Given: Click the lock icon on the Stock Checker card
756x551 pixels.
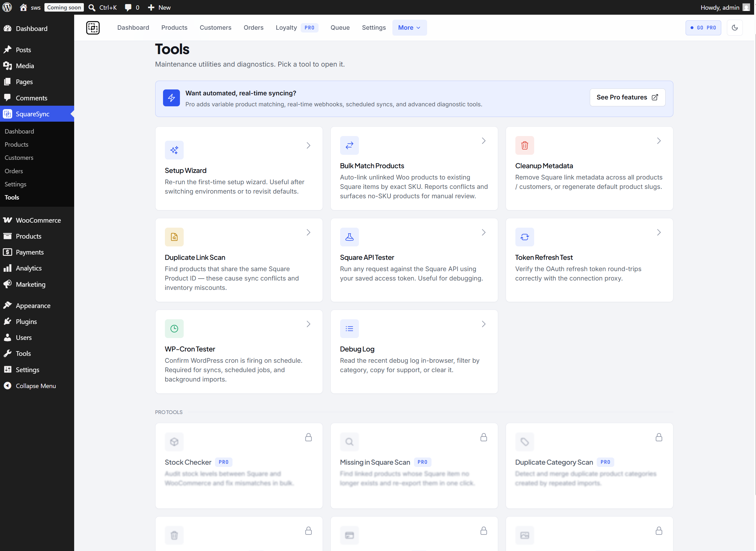Looking at the screenshot, I should coord(309,437).
